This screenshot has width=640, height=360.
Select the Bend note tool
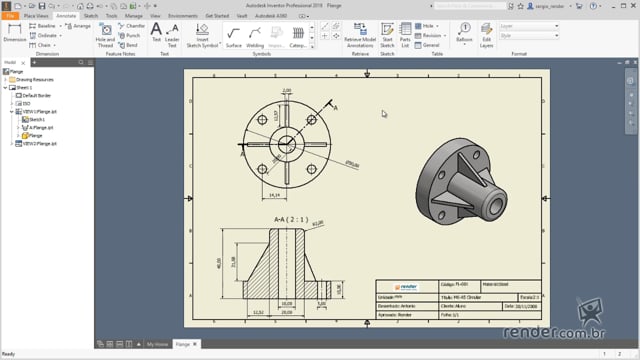[128, 45]
